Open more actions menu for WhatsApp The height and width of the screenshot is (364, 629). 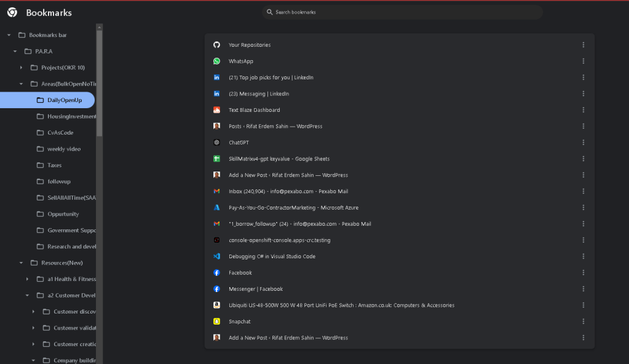click(584, 61)
